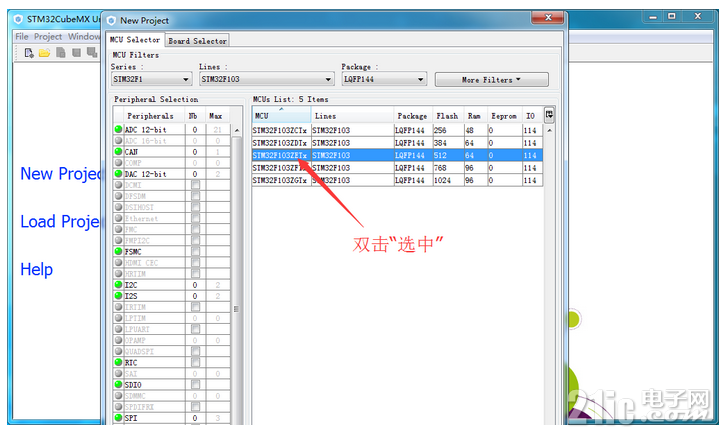Select the STM32F103ZETx row
The width and height of the screenshot is (721, 432).
pos(397,155)
